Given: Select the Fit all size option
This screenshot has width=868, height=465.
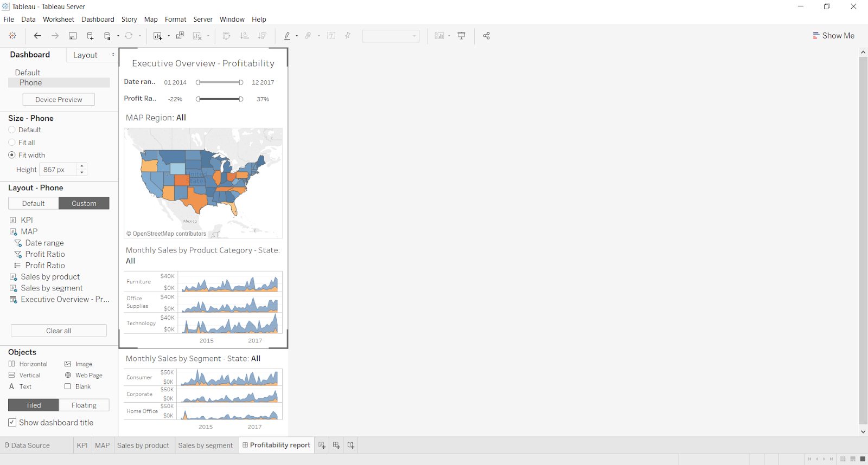Looking at the screenshot, I should (x=12, y=143).
